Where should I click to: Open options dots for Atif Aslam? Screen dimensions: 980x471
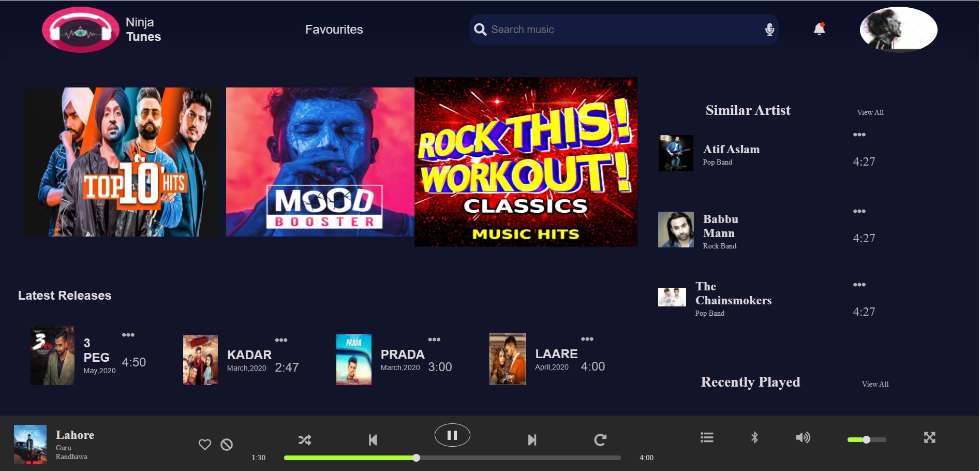click(x=859, y=135)
